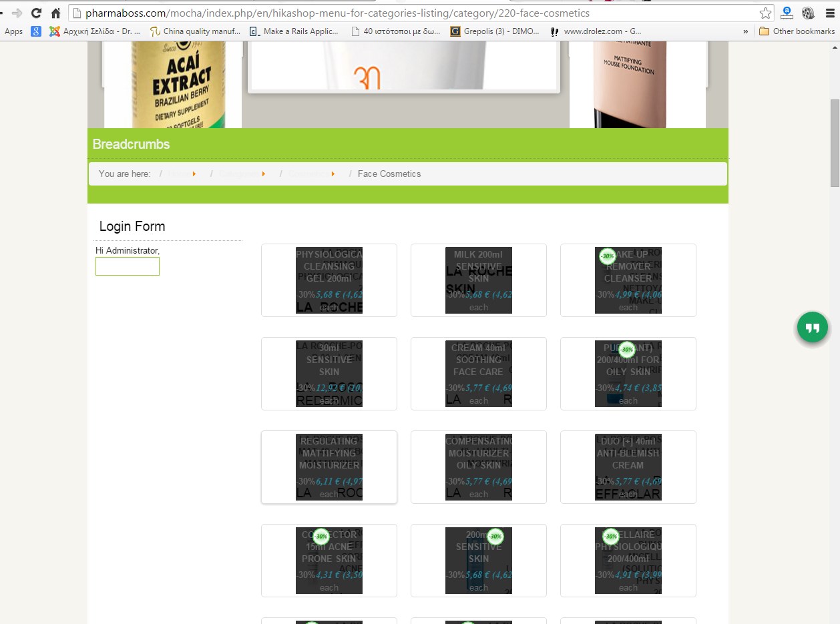Click the page vertical scrollbar thumb
Viewport: 840px width, 624px height.
[835, 143]
